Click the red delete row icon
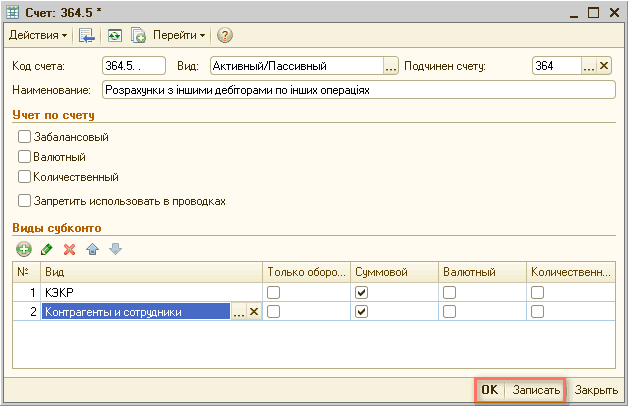The height and width of the screenshot is (406, 628). coord(69,248)
